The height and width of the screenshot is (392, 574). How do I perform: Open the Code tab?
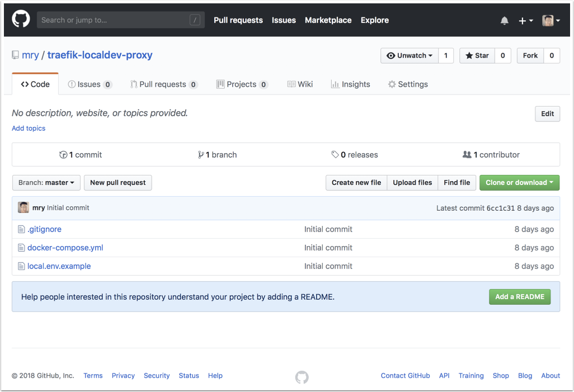point(35,84)
